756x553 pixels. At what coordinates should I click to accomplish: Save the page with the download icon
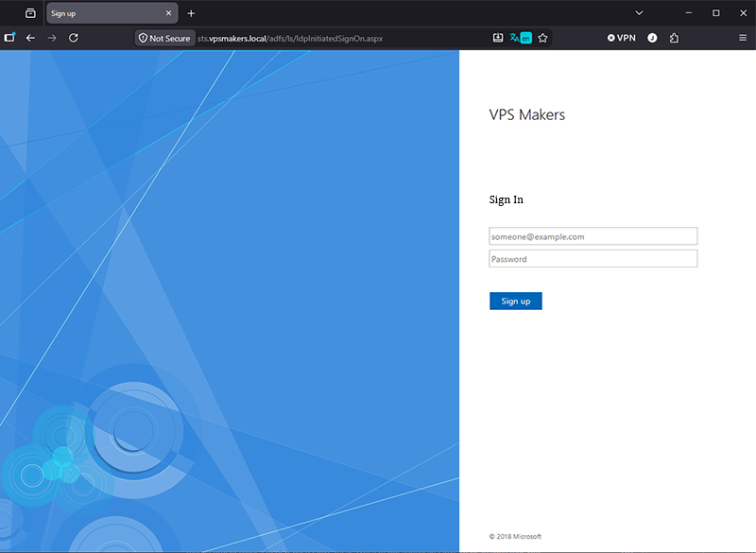click(x=498, y=38)
